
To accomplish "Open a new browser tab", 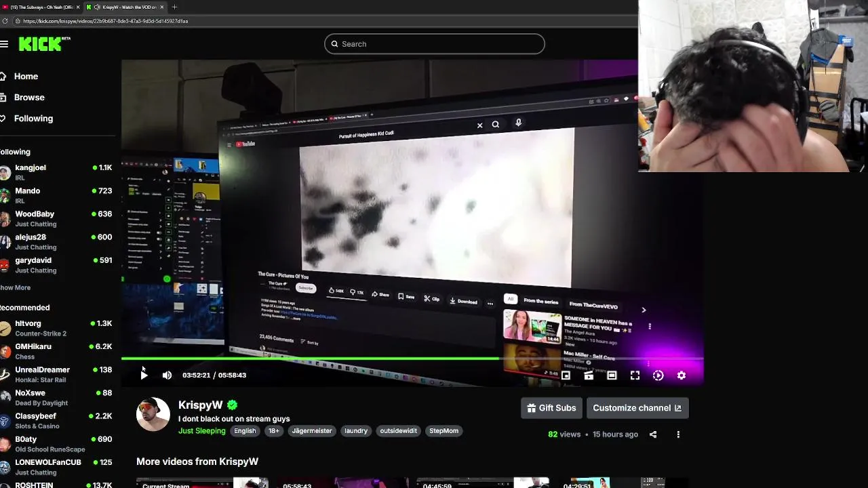I will 174,7.
